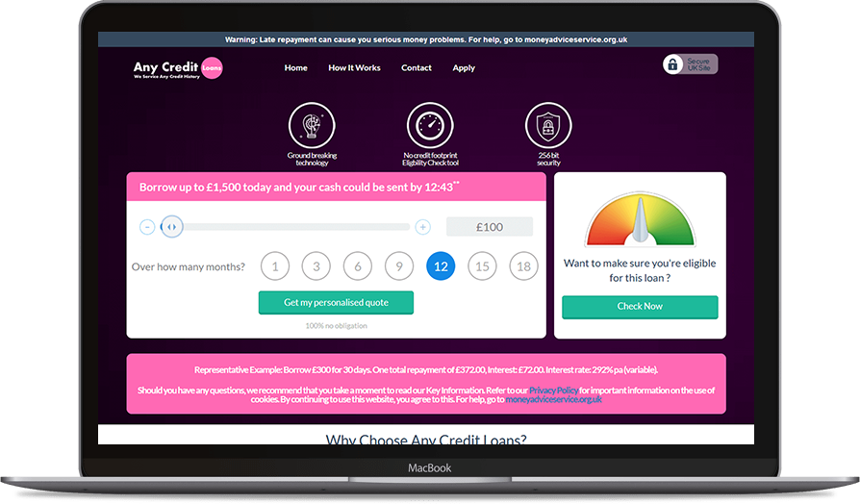This screenshot has width=860, height=504.
Task: Click the Ground breaking technology icon
Action: click(312, 126)
